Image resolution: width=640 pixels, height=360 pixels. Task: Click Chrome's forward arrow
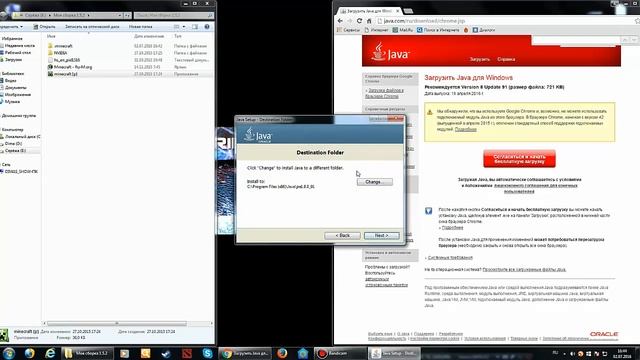350,21
